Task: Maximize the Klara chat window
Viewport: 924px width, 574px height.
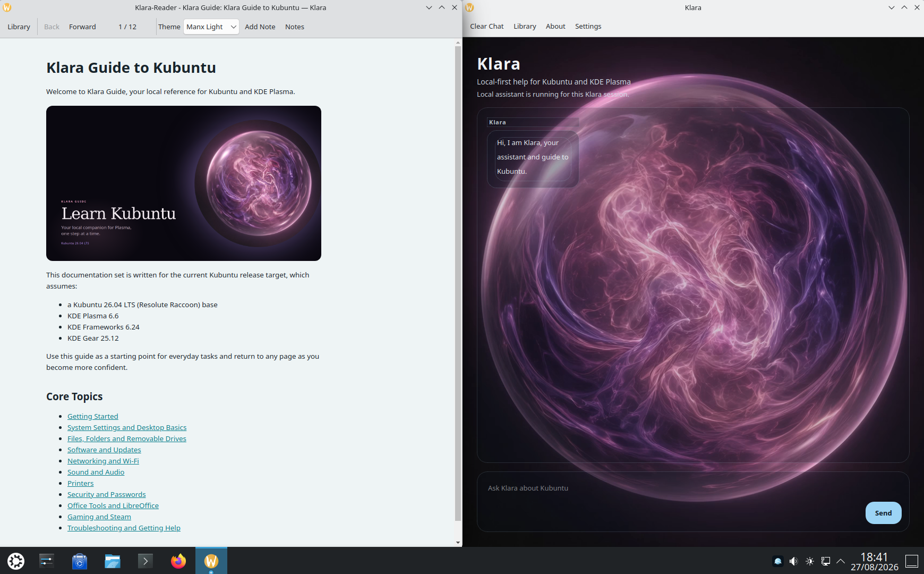Action: tap(904, 7)
